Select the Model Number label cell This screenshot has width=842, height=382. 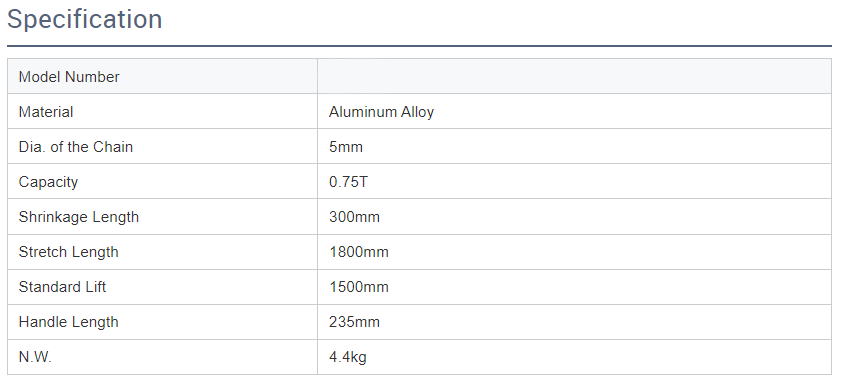click(162, 76)
